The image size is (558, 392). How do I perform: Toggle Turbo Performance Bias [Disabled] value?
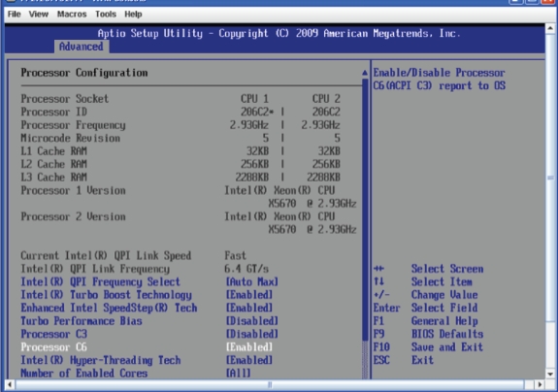pos(251,321)
